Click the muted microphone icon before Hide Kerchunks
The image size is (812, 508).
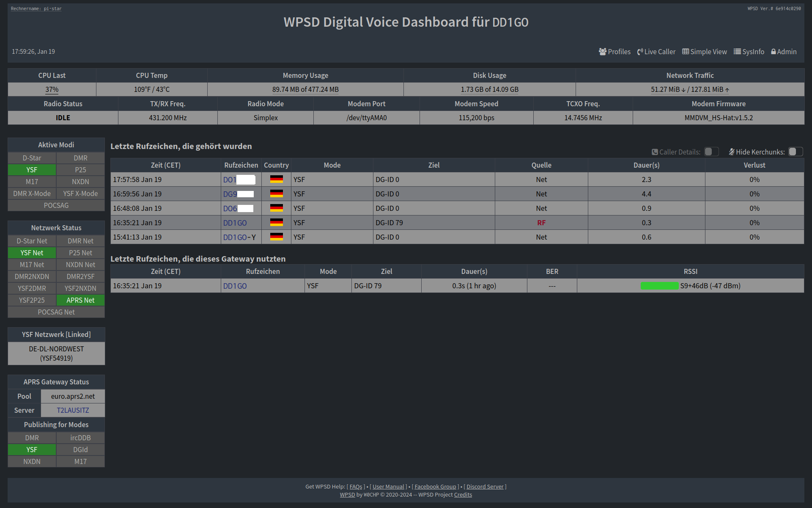click(x=731, y=151)
